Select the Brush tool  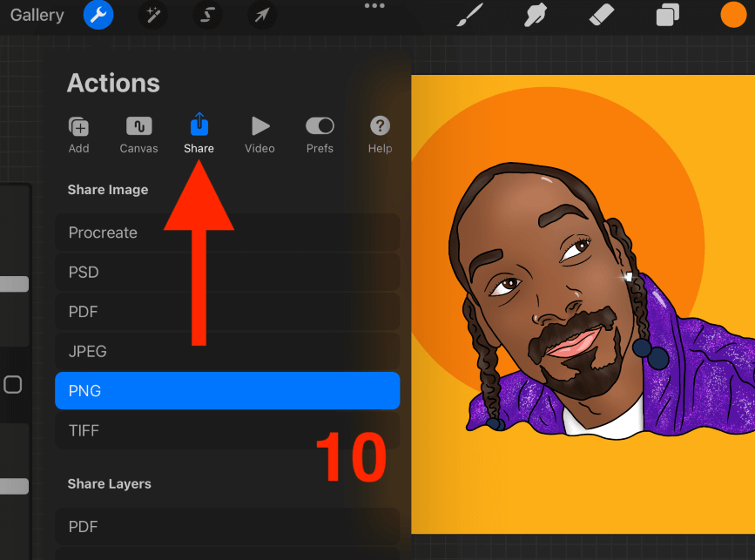pyautogui.click(x=470, y=15)
